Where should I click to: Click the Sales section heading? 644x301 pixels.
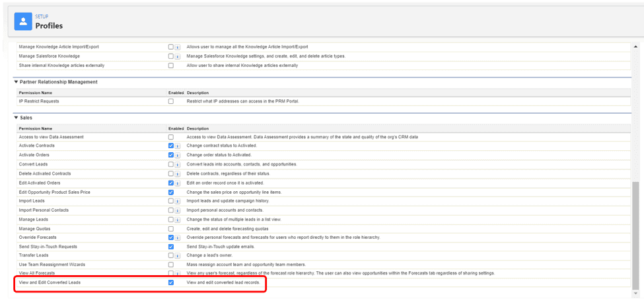click(26, 118)
